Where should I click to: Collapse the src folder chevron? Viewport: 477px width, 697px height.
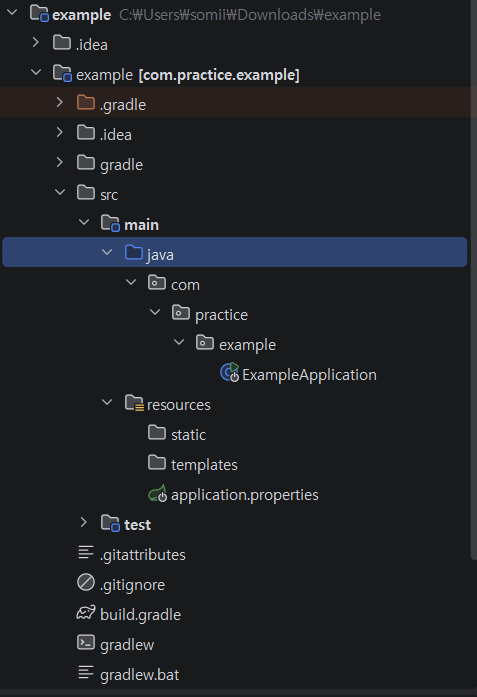pos(60,192)
